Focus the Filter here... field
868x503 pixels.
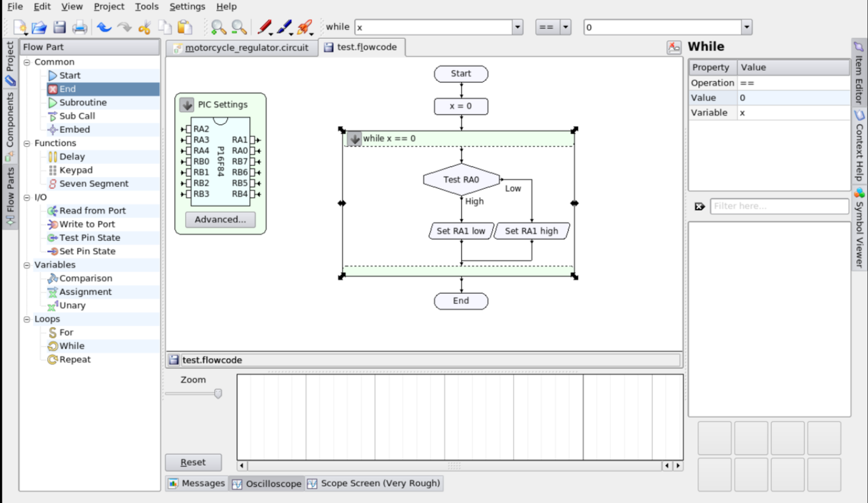[x=780, y=206]
